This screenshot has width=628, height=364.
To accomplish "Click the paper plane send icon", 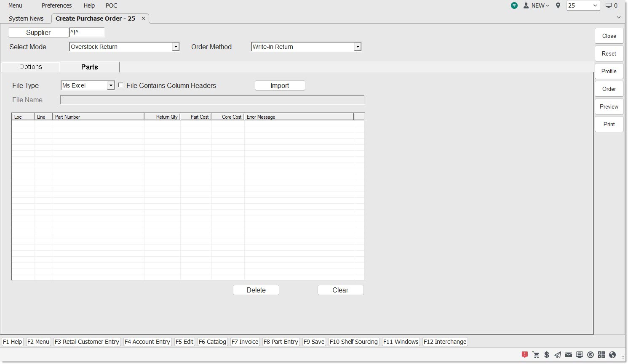I will point(558,355).
